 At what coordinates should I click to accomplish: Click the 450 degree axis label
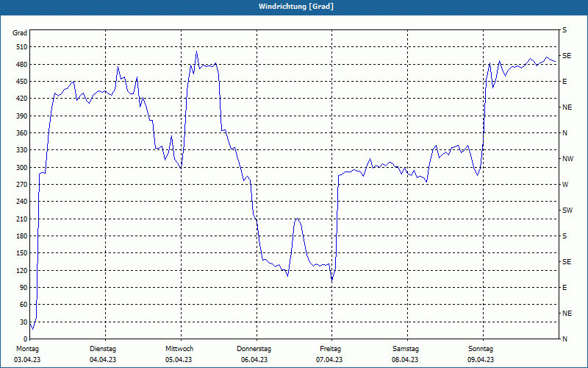click(22, 82)
